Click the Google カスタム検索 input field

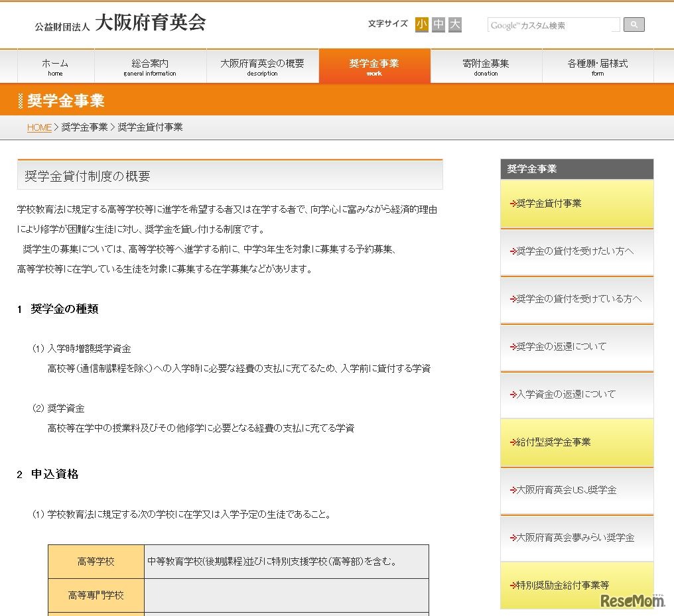pos(553,25)
